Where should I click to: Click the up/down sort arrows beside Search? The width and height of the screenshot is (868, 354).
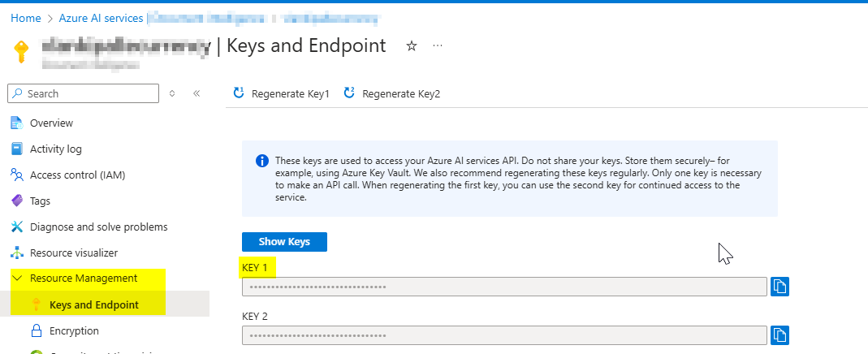172,93
